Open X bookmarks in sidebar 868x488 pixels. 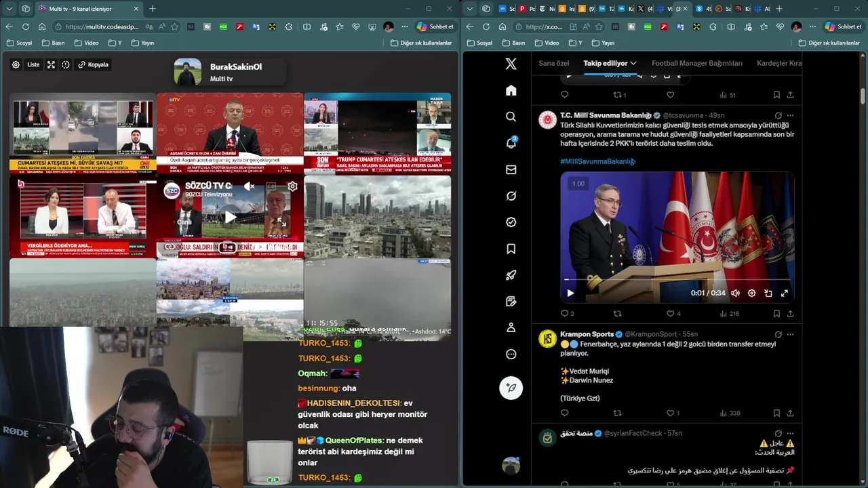coord(511,249)
